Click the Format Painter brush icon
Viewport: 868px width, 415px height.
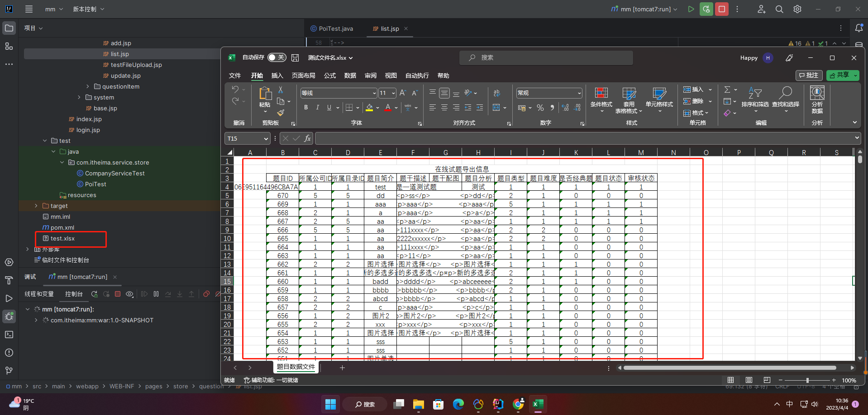click(x=281, y=113)
